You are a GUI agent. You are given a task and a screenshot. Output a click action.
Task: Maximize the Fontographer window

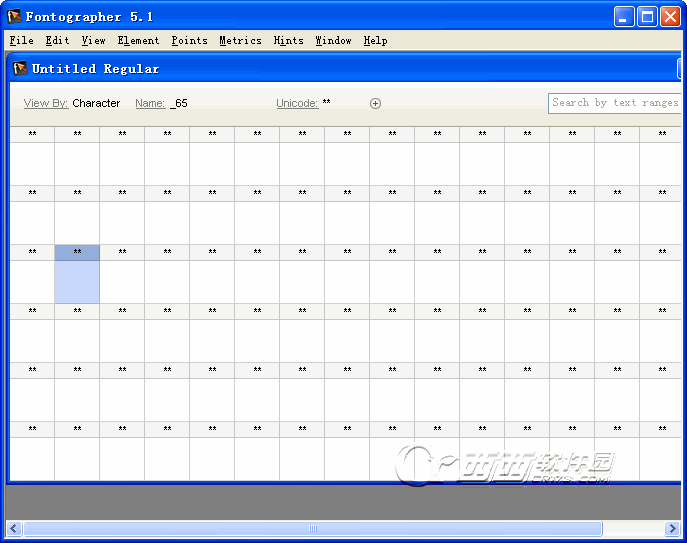pos(647,17)
